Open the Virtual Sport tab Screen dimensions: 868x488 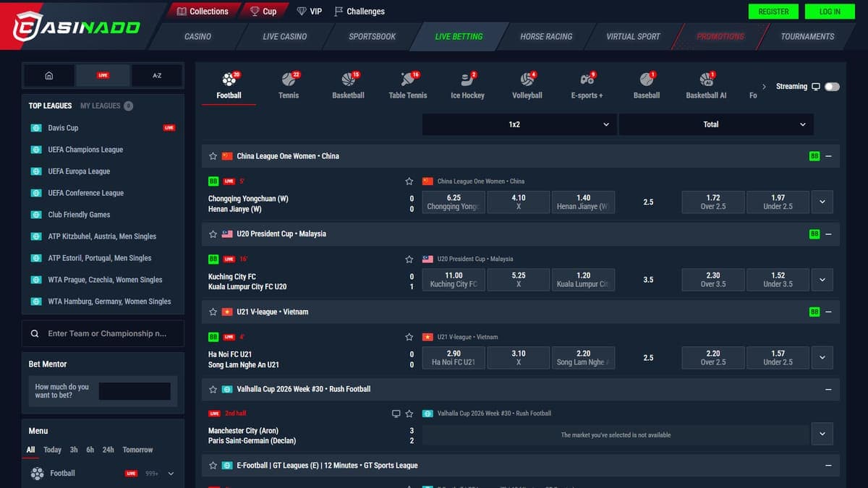[633, 36]
